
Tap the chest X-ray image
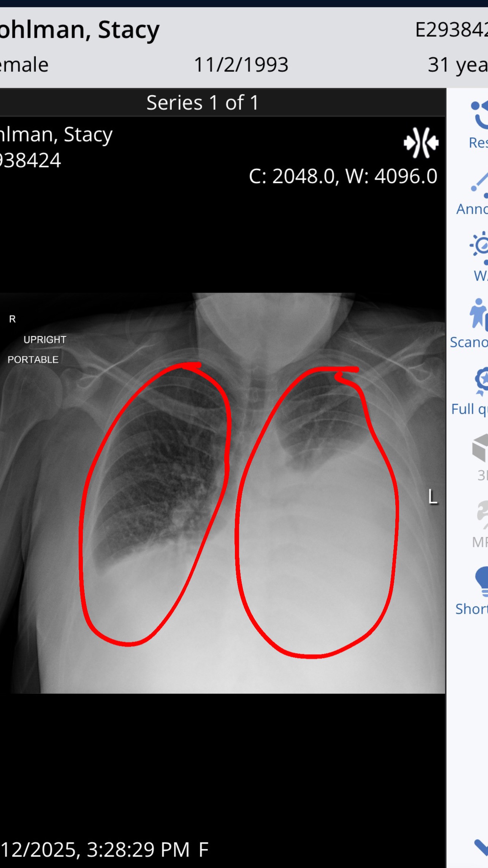coord(222,493)
